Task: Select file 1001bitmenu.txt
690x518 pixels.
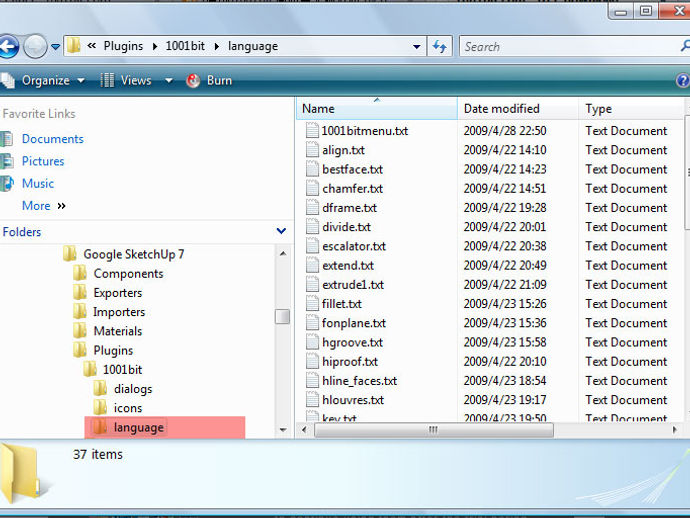Action: pos(365,131)
